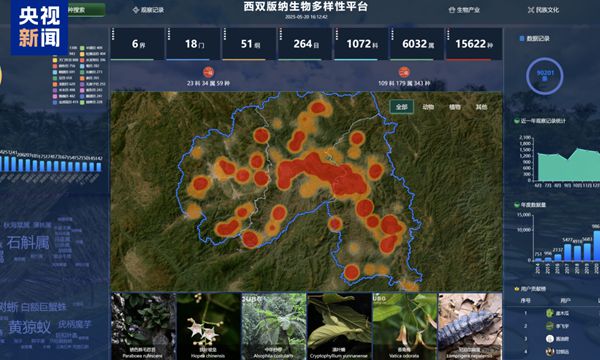Select the 全部 map filter
Screen dimensions: 600x360
(401, 107)
